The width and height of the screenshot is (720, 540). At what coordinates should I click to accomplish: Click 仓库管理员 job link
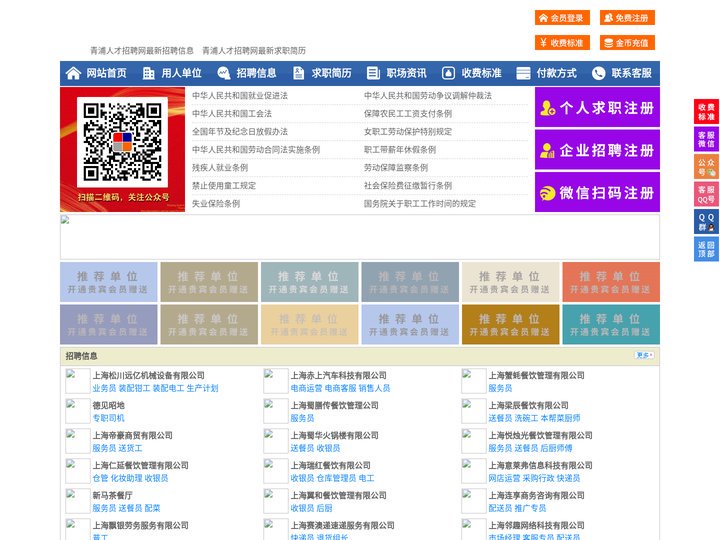tap(336, 478)
